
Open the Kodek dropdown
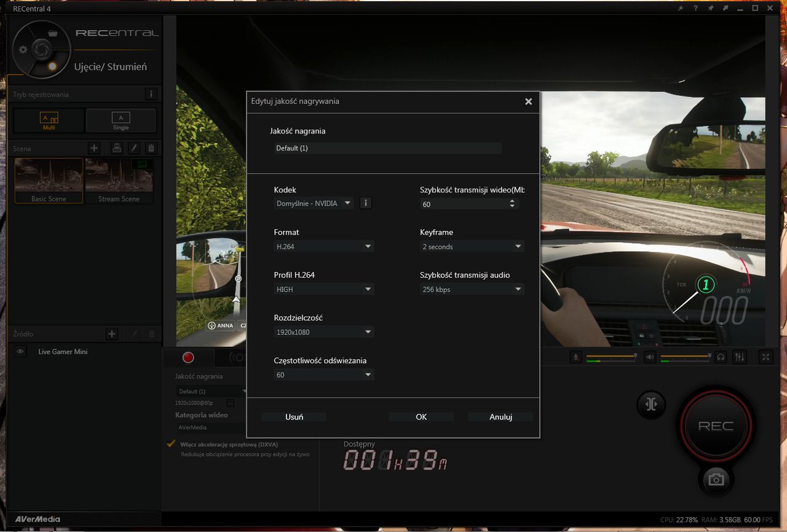[x=314, y=203]
